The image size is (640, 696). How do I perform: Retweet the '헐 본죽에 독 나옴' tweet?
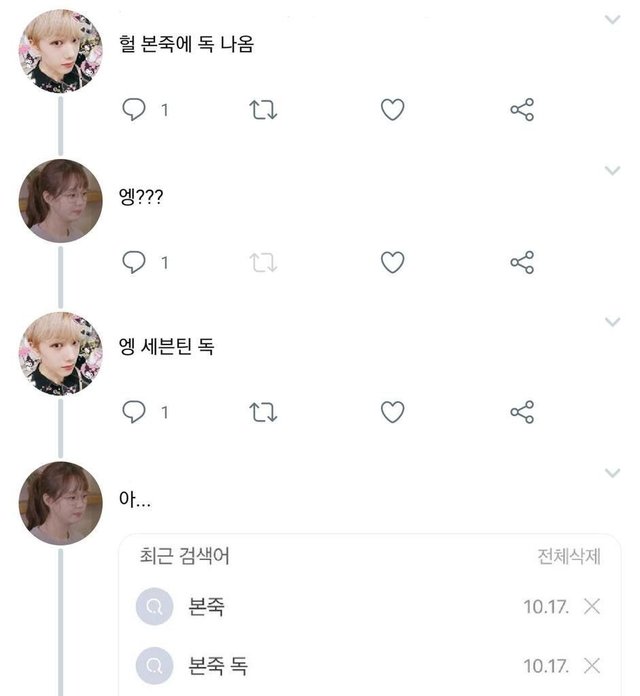pos(262,110)
